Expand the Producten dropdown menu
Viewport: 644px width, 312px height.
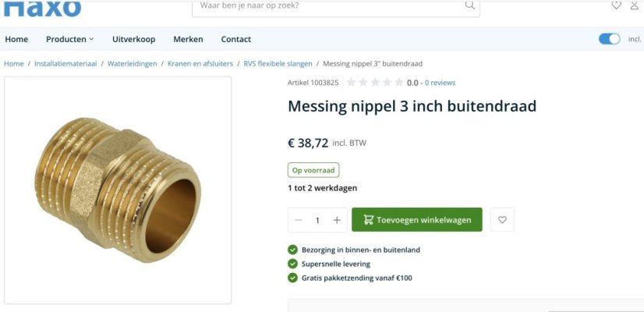pyautogui.click(x=69, y=39)
